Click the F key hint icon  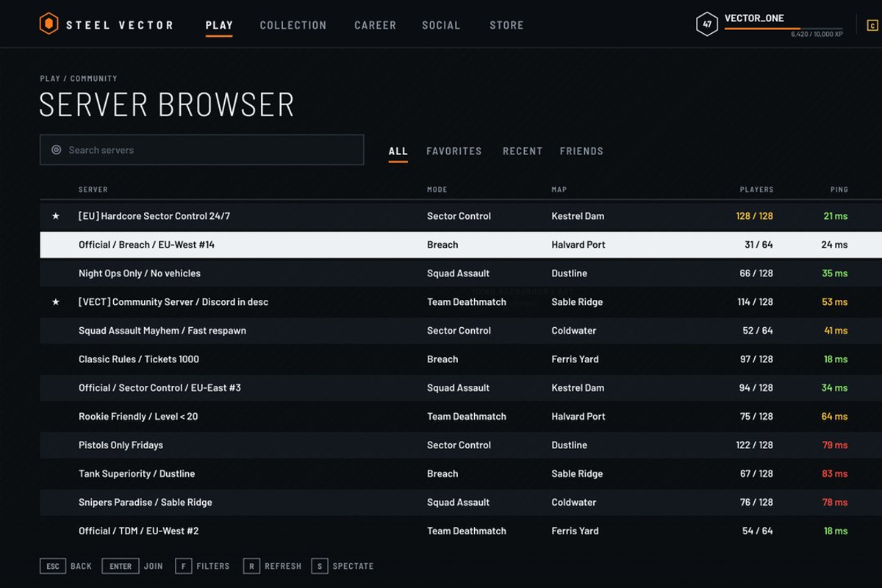[x=183, y=566]
